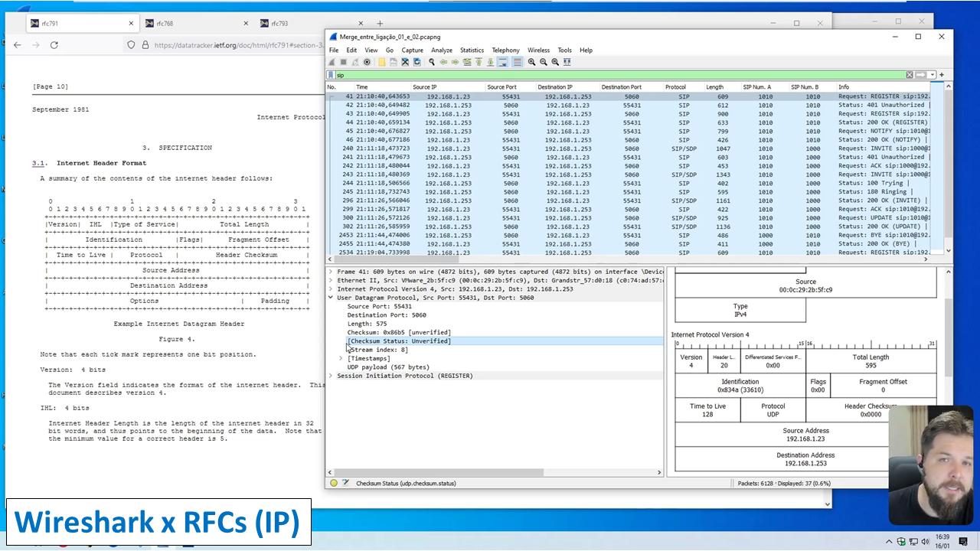Image resolution: width=980 pixels, height=551 pixels.
Task: Show hidden system tray icons
Action: [890, 542]
